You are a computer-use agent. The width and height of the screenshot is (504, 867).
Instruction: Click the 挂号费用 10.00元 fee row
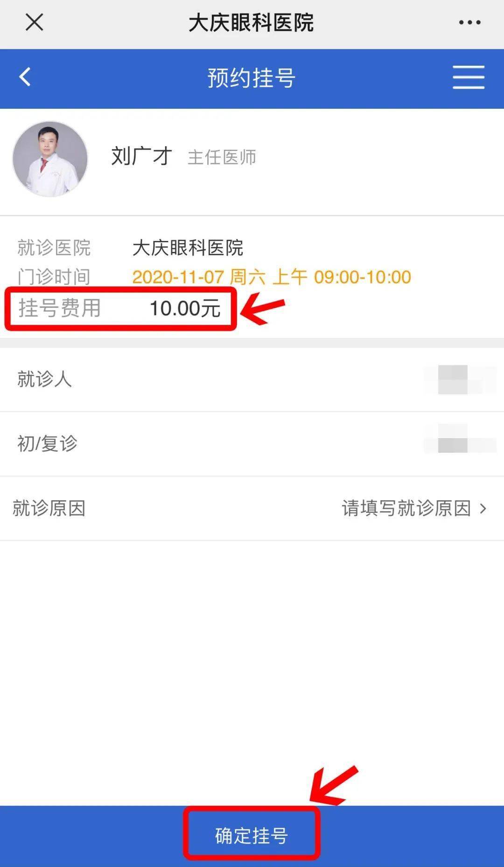point(120,308)
